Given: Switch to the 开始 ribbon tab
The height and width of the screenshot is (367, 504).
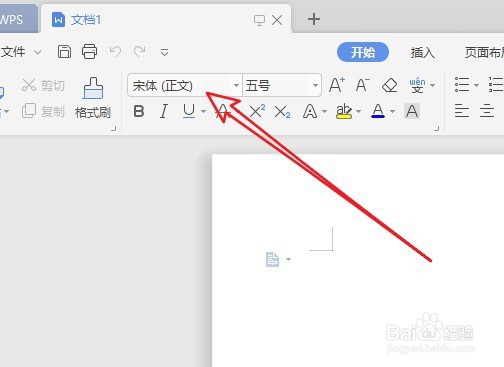Looking at the screenshot, I should click(x=363, y=52).
